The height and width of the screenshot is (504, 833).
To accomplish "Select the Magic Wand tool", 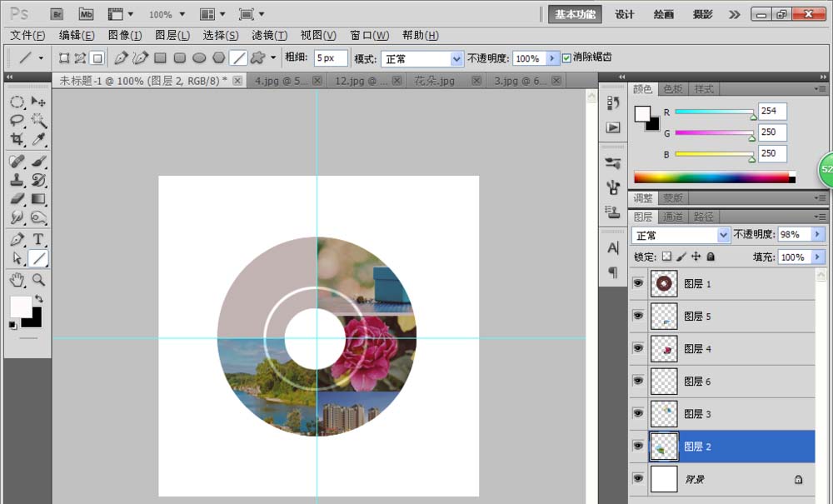I will click(x=38, y=121).
